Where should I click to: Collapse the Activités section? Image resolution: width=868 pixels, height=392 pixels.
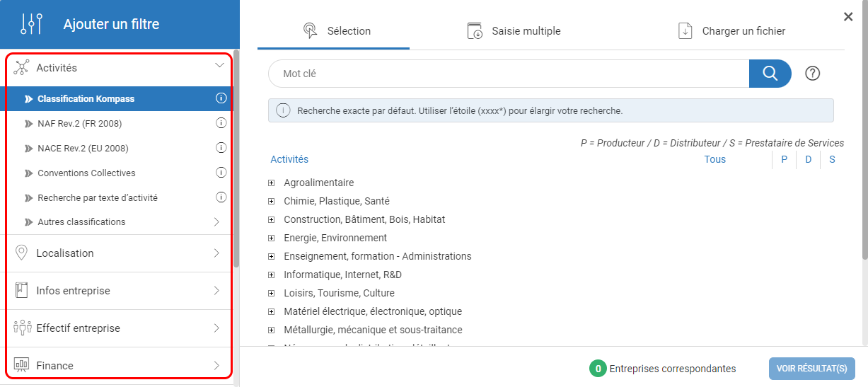(x=219, y=66)
